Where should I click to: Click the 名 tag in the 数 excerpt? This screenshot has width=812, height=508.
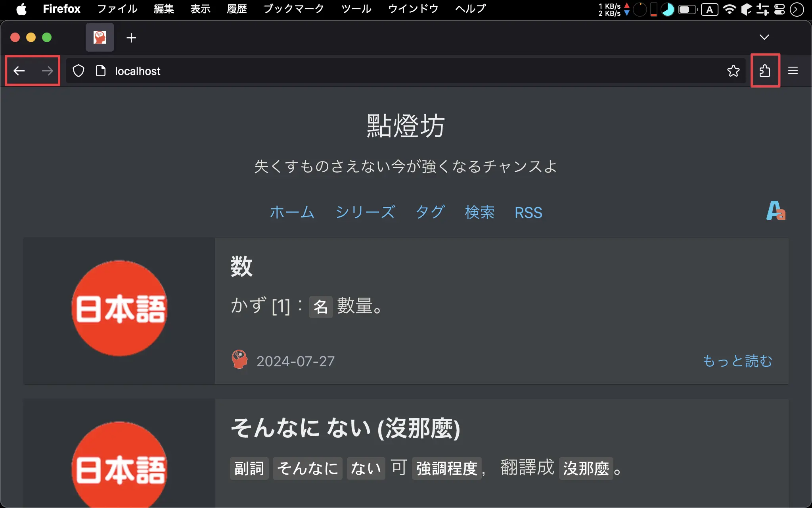[x=321, y=307]
